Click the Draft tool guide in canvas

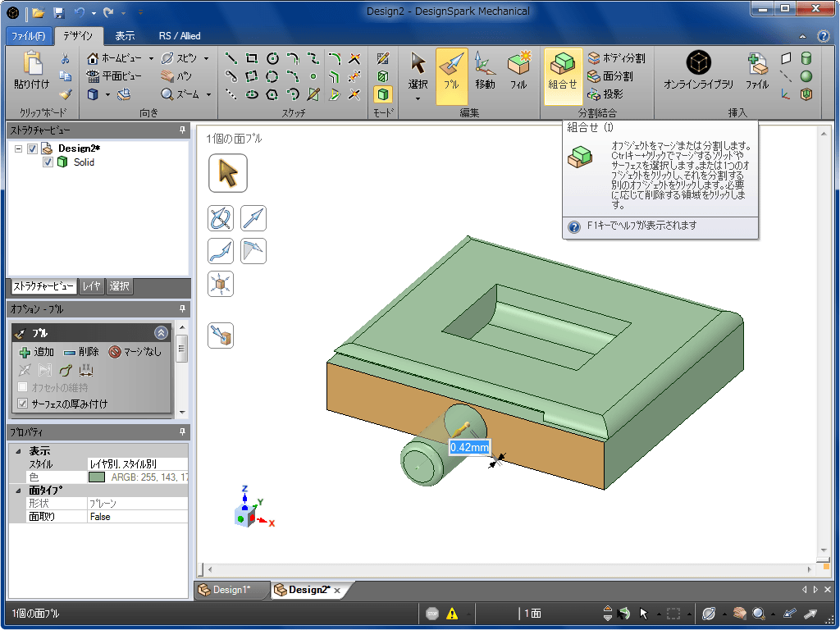[253, 251]
